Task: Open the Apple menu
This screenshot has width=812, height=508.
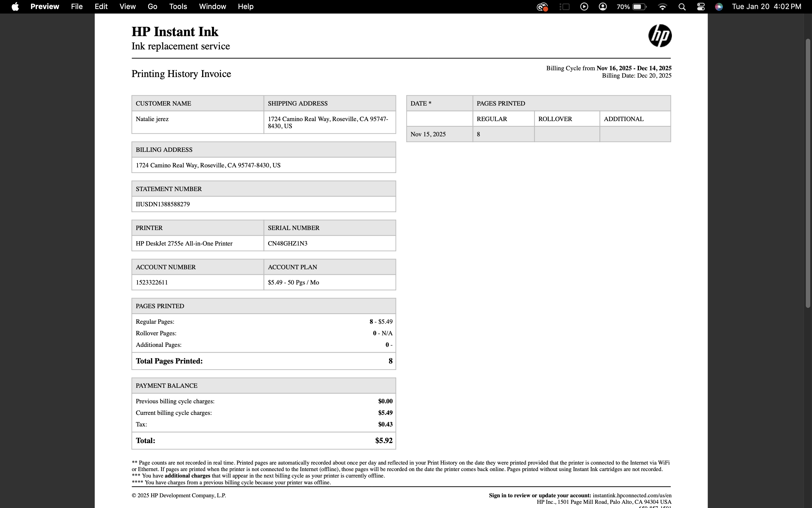Action: pos(15,7)
